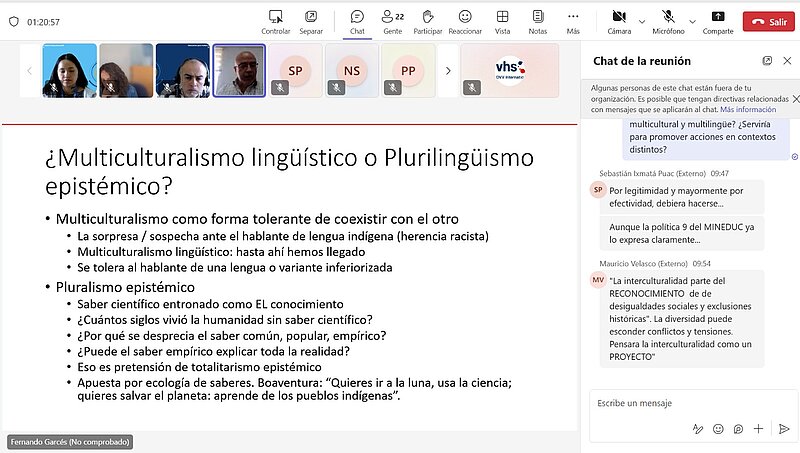Send the chat message

click(784, 429)
